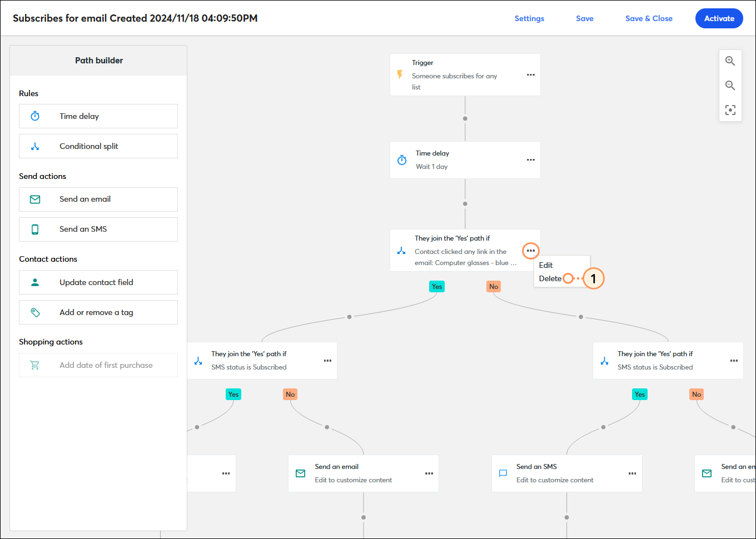Activate the automation path

(x=719, y=18)
